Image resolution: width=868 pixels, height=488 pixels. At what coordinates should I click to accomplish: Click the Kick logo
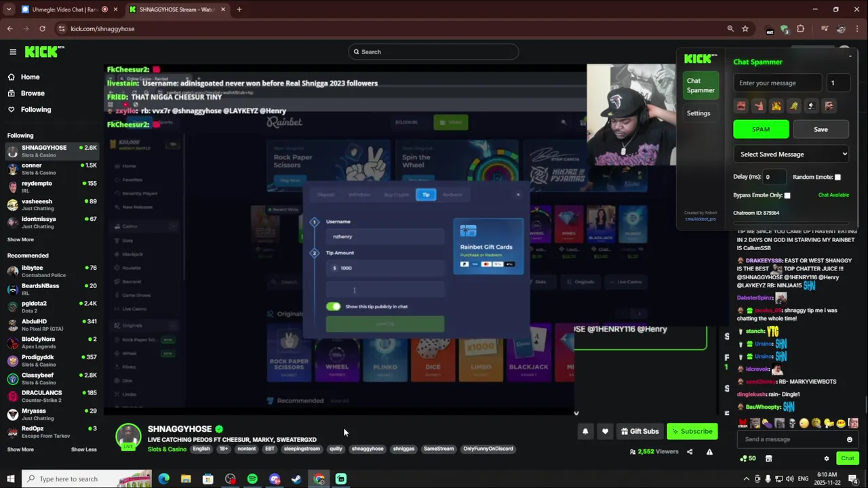45,52
